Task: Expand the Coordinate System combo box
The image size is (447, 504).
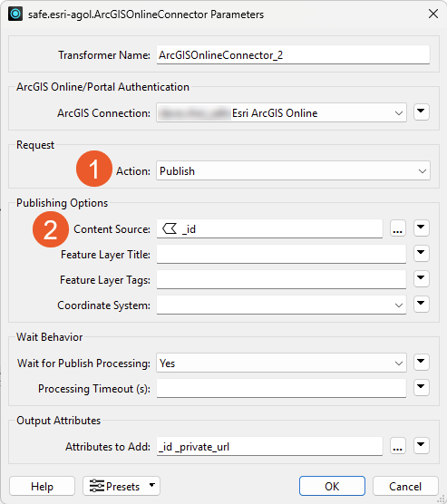Action: tap(281, 305)
